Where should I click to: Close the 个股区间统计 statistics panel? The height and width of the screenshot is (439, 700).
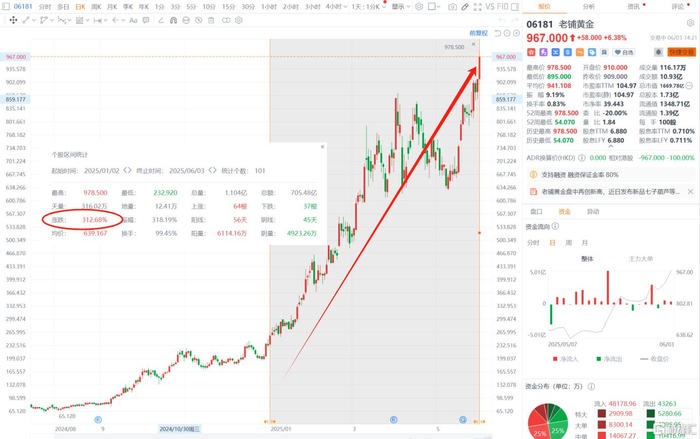point(322,146)
